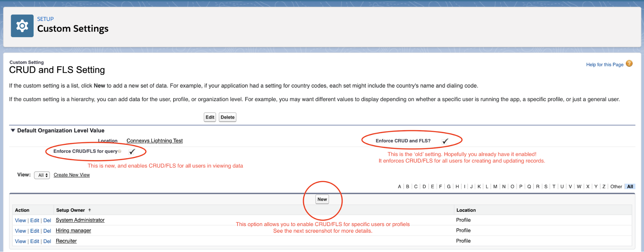Click the SETUP breadcrumb text
The width and height of the screenshot is (644, 252).
pos(45,19)
